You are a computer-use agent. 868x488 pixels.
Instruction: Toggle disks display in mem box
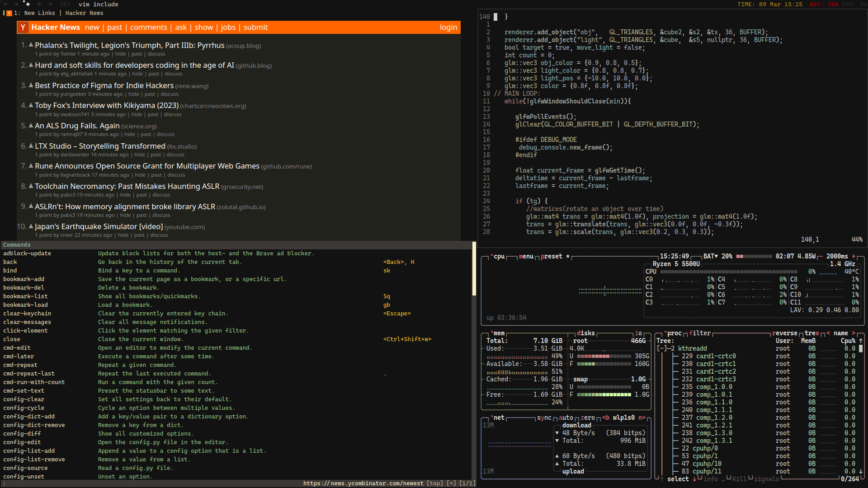pos(586,333)
